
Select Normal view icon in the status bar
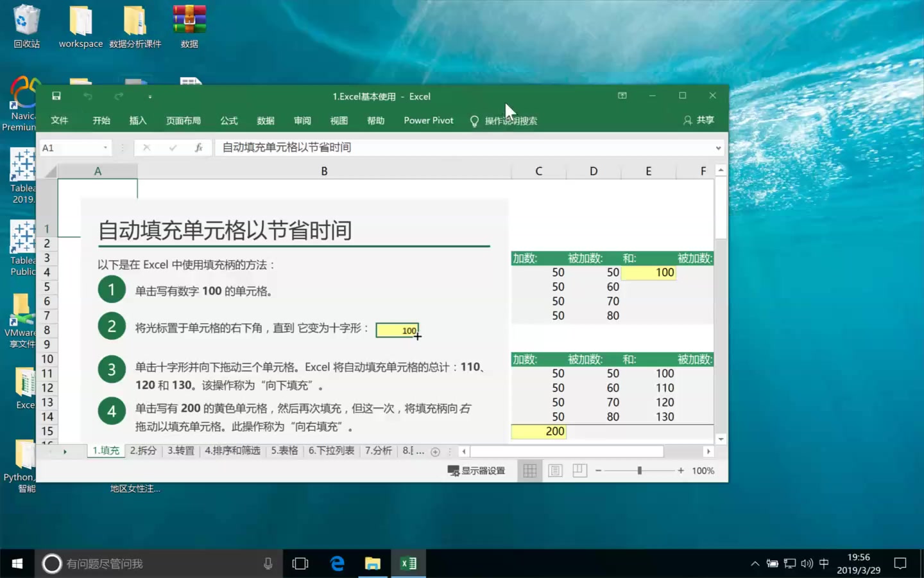tap(529, 470)
